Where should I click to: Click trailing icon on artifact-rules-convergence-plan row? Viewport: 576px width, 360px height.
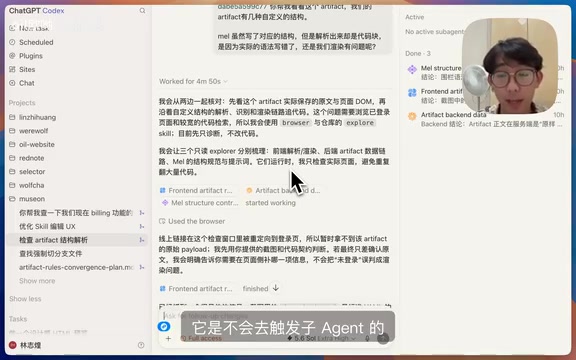pyautogui.click(x=141, y=267)
